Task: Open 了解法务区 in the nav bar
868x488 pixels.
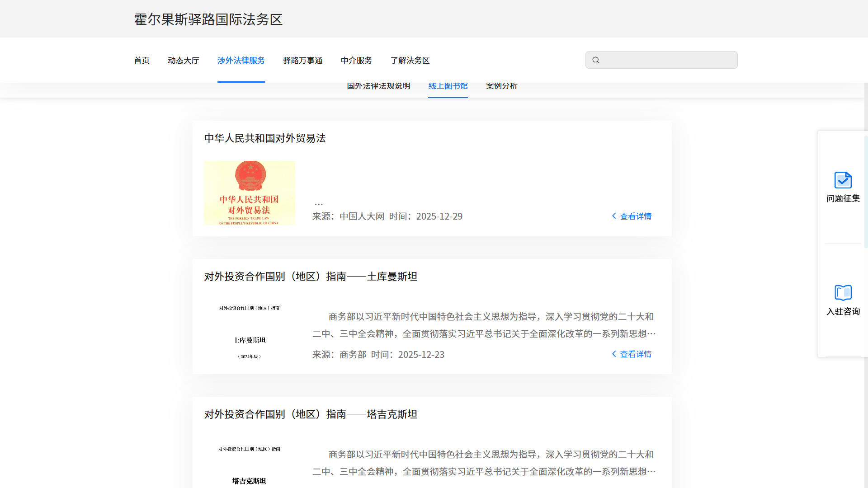Action: [x=410, y=60]
